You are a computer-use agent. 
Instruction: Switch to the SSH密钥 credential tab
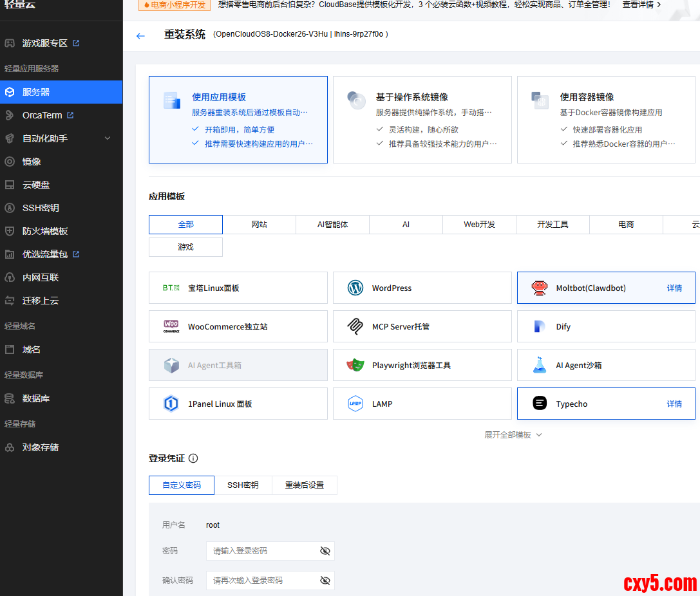click(243, 485)
